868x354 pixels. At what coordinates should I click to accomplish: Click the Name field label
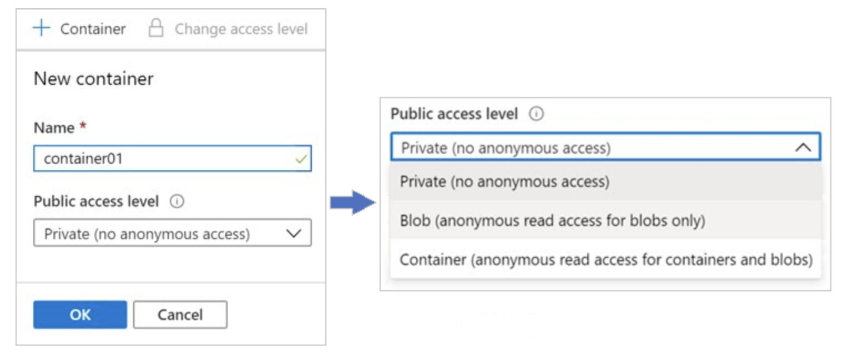54,128
